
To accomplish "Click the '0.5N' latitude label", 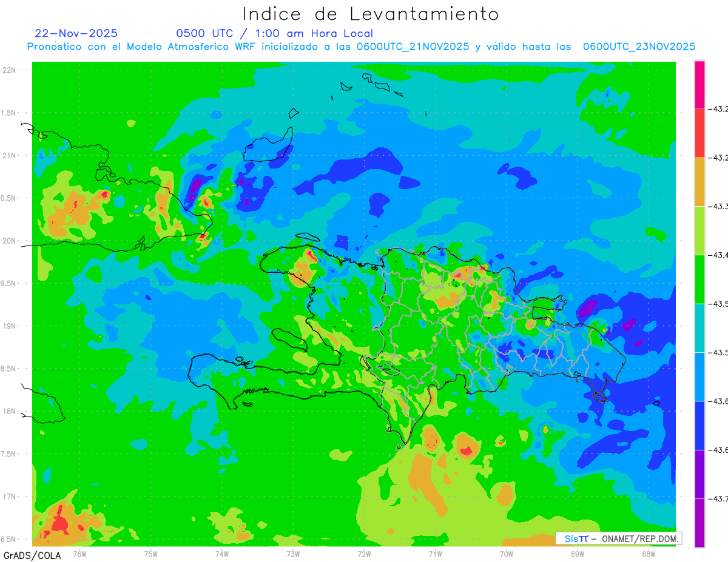I will point(7,198).
